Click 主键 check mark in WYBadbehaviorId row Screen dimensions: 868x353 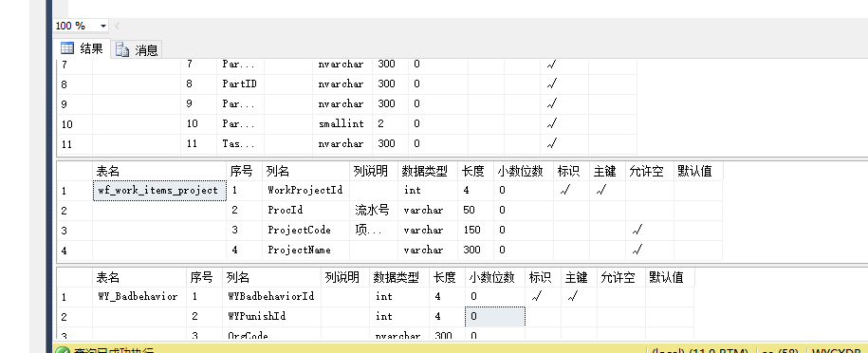[579, 296]
